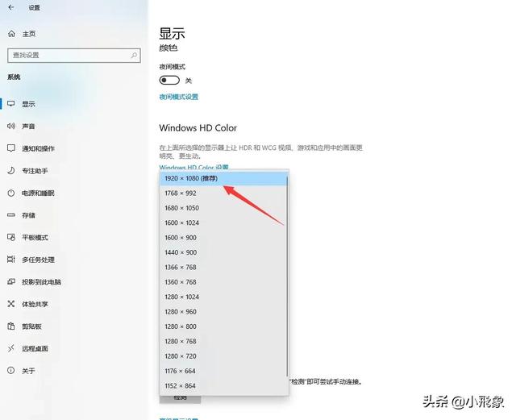Open 声音 settings page

pos(28,126)
